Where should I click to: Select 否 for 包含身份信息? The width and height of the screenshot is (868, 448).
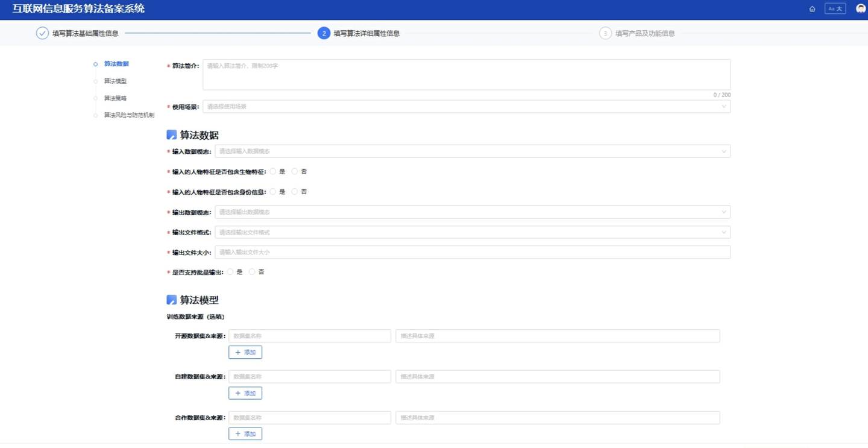295,192
